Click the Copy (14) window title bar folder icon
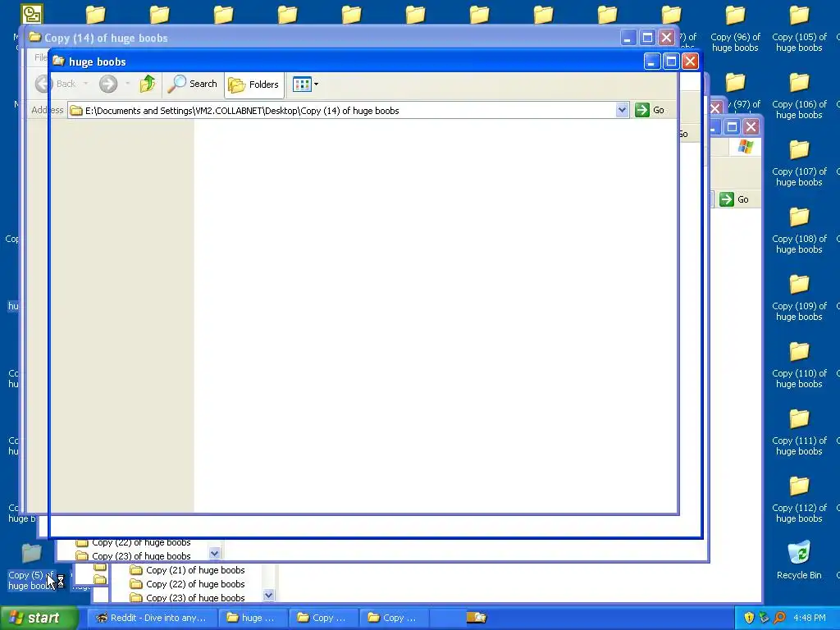This screenshot has height=630, width=840. pos(34,38)
